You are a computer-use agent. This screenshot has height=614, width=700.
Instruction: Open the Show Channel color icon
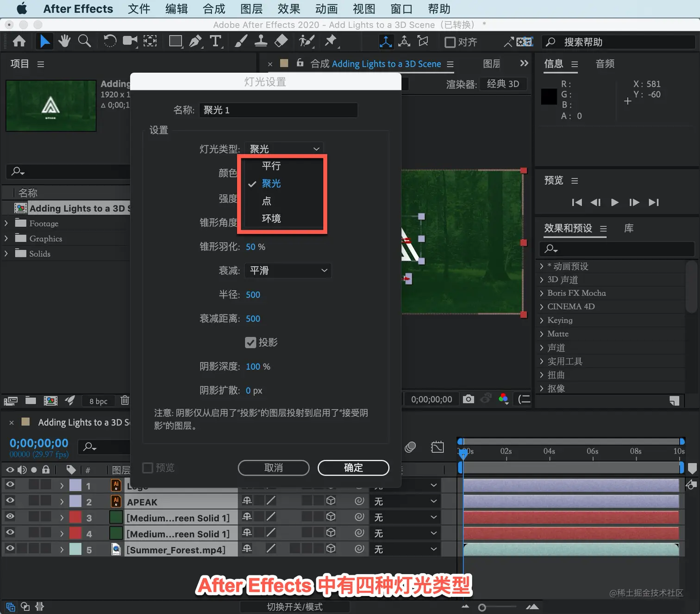[x=504, y=399]
